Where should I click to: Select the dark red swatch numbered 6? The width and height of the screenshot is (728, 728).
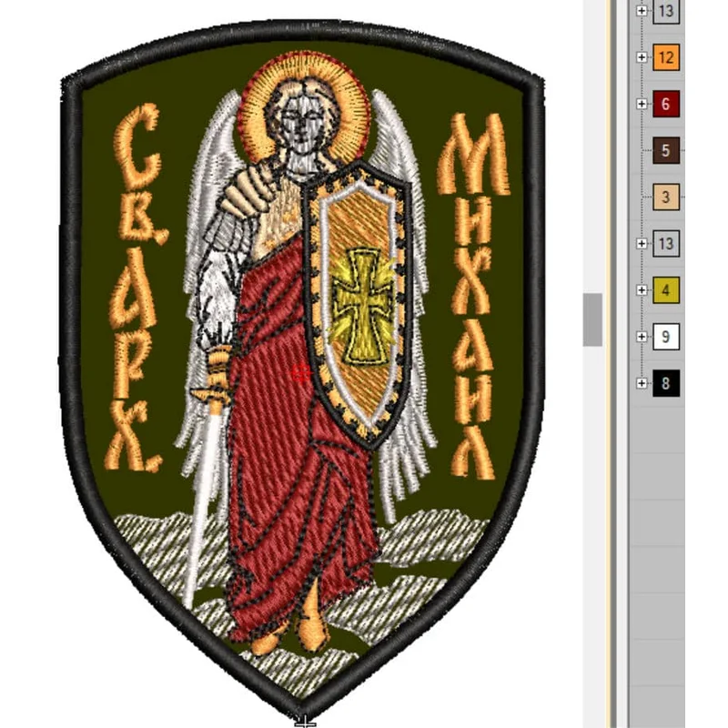point(666,104)
